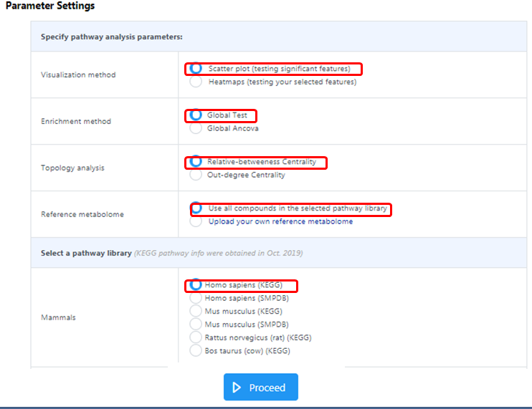Click the play arrow icon on Proceed

point(238,388)
